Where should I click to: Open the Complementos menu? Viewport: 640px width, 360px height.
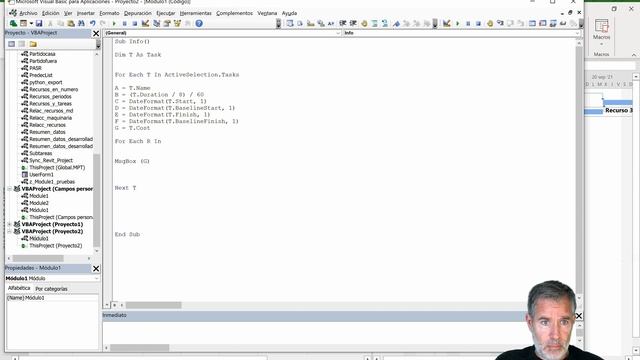(x=234, y=13)
